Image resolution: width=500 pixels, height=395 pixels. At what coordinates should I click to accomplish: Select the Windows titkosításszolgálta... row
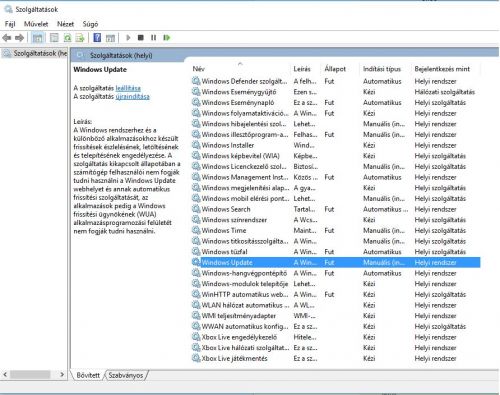[336, 241]
